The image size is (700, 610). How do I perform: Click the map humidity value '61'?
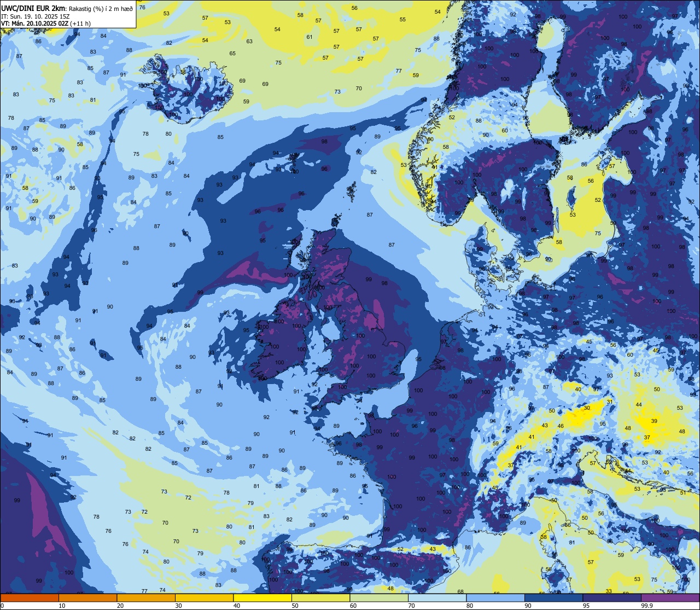tap(310, 37)
